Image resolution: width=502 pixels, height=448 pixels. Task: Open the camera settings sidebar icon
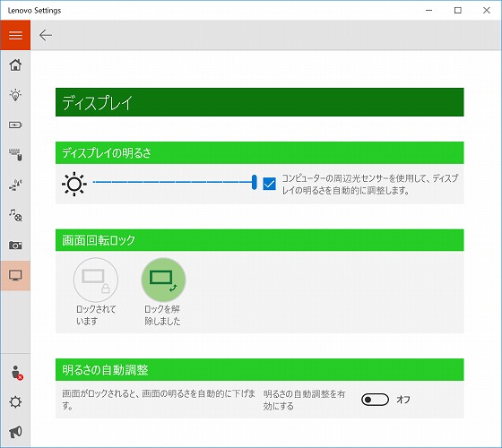click(15, 246)
